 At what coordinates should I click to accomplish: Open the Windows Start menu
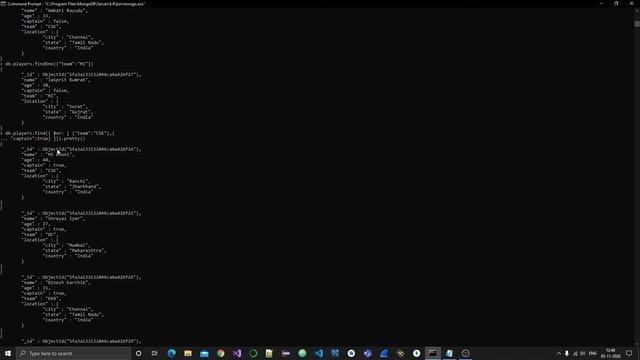pos(8,353)
